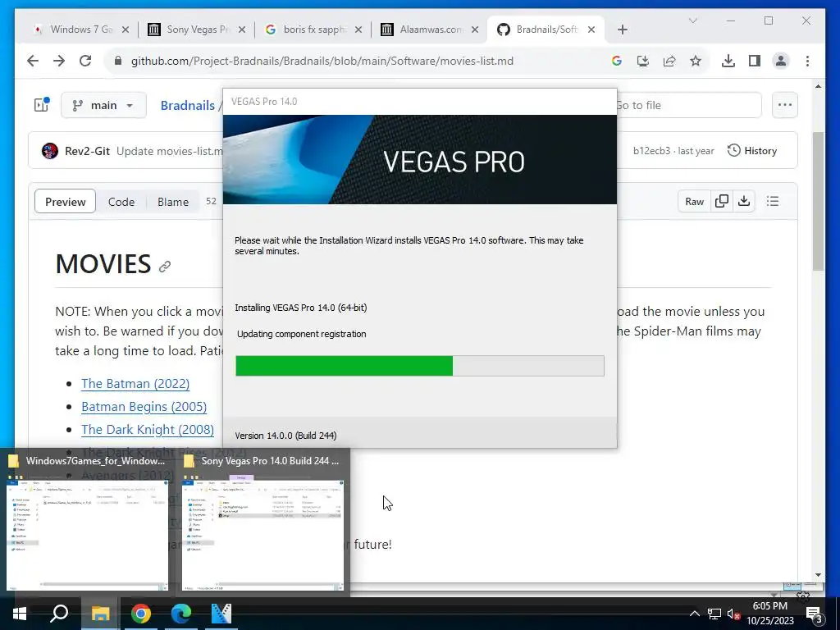The height and width of the screenshot is (630, 840).
Task: Bookmark this page with the star
Action: [696, 61]
